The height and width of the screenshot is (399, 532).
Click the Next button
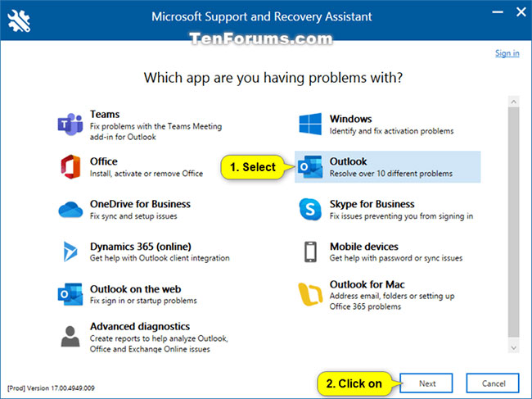[x=426, y=383]
